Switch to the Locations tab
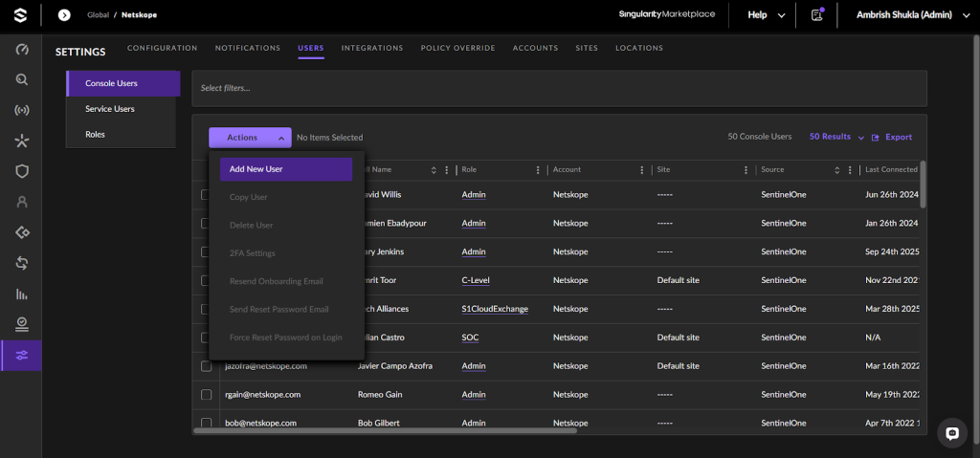 pyautogui.click(x=639, y=48)
